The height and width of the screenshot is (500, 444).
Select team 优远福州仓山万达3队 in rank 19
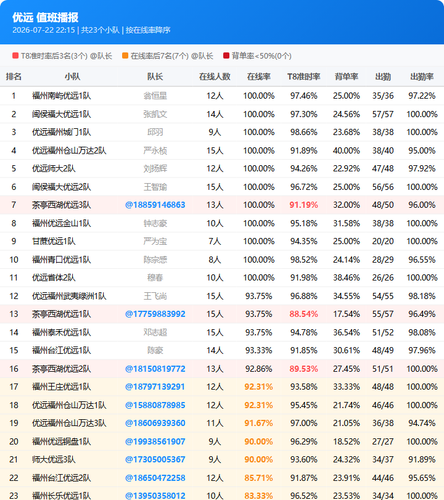(x=69, y=423)
